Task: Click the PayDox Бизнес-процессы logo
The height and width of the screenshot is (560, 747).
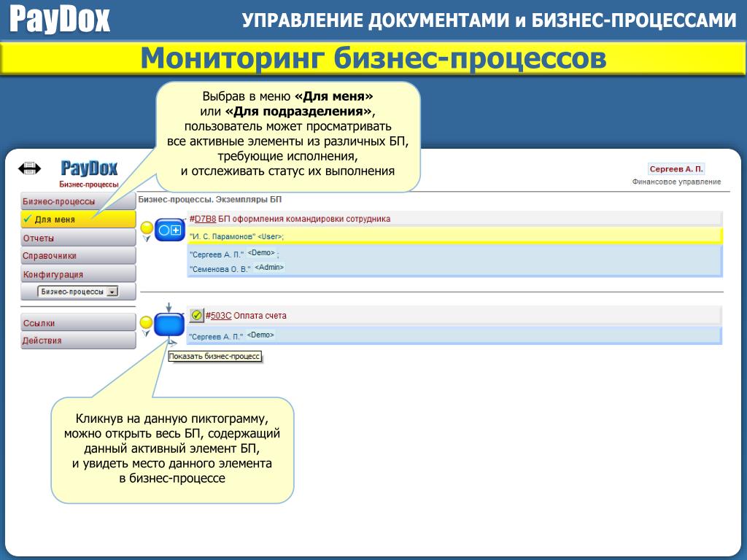Action: coord(88,174)
